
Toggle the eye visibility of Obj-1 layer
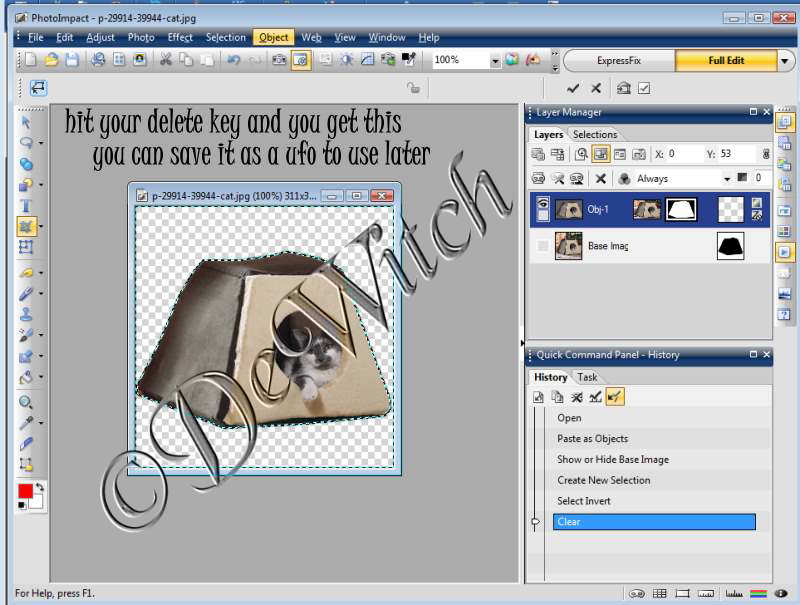(x=542, y=209)
